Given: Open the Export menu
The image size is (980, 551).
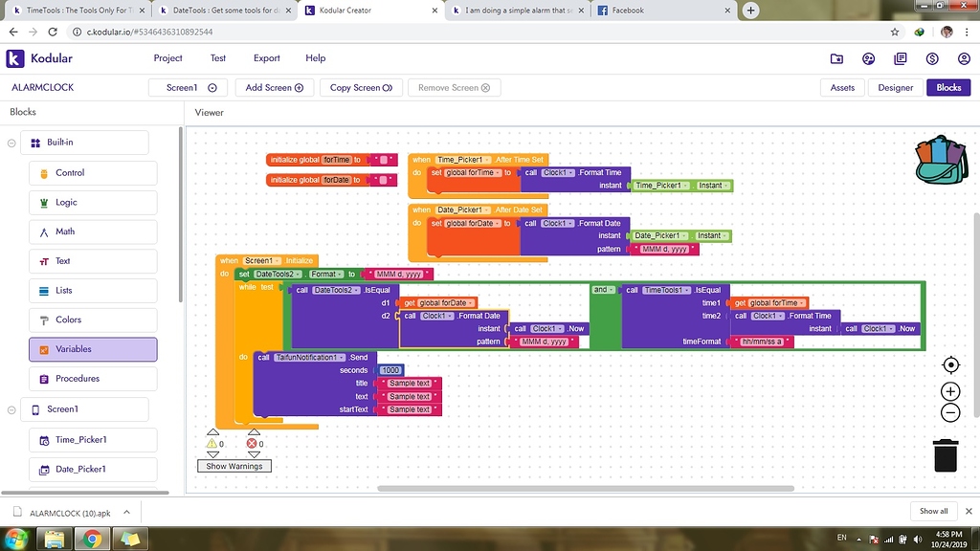Looking at the screenshot, I should (266, 58).
